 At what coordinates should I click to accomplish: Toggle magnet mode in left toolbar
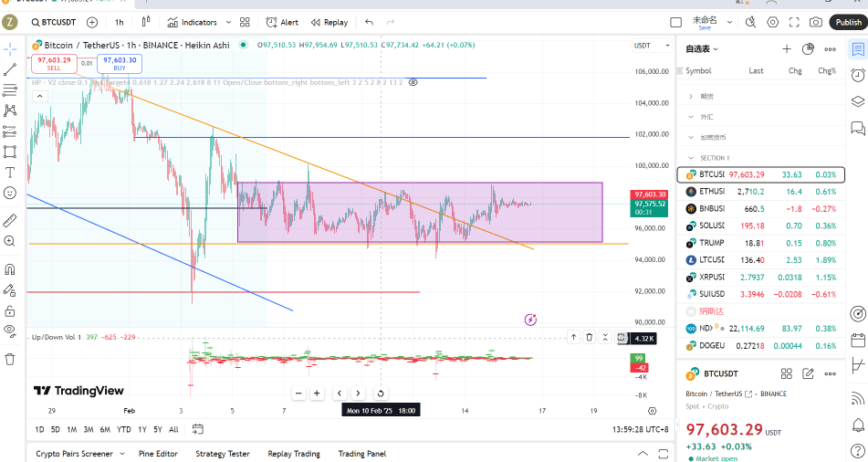coord(10,269)
